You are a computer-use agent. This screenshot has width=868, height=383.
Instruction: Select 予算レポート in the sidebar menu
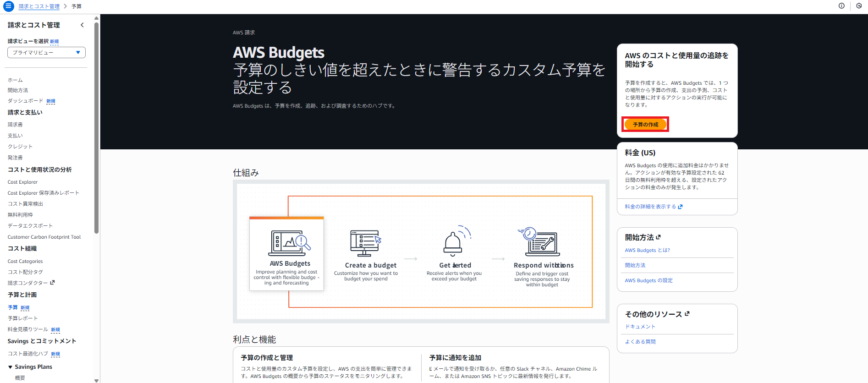click(22, 318)
